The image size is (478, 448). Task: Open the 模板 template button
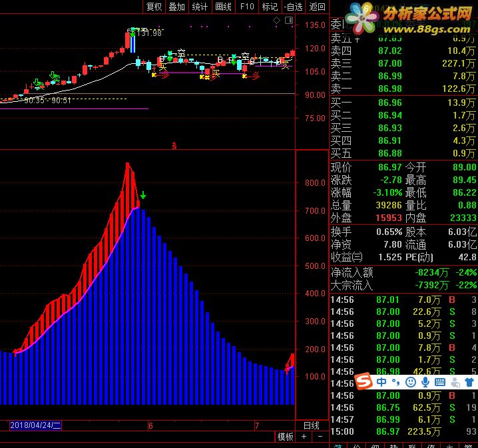(286, 437)
